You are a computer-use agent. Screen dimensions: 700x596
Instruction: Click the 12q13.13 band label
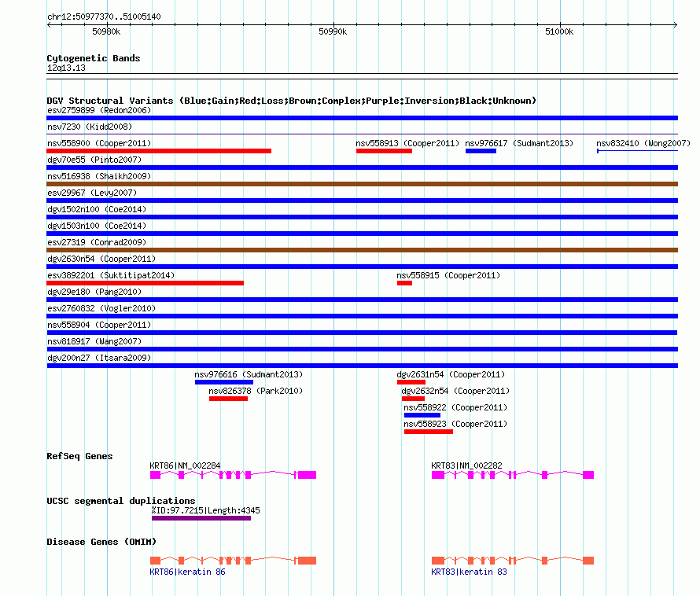pyautogui.click(x=66, y=68)
